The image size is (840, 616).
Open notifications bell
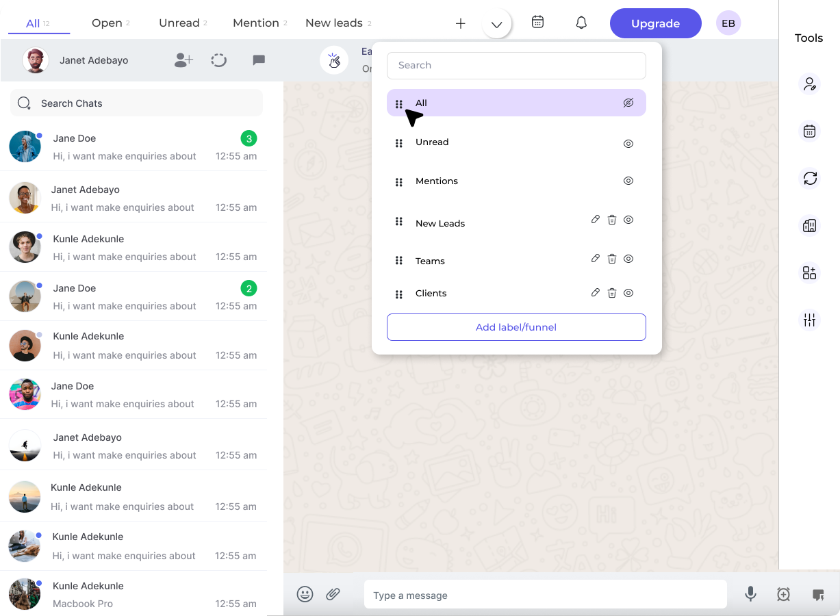[581, 23]
